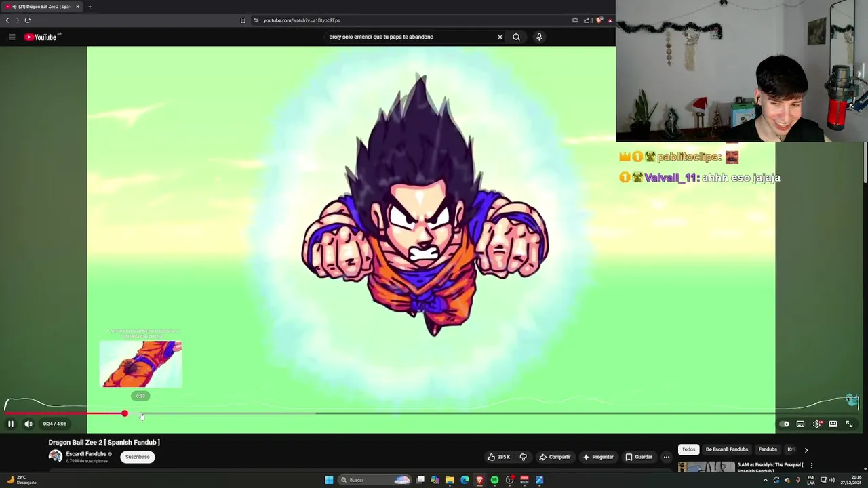Select the Dragon Ball Zee 2 browser tab
Image resolution: width=868 pixels, height=488 pixels.
[x=42, y=7]
